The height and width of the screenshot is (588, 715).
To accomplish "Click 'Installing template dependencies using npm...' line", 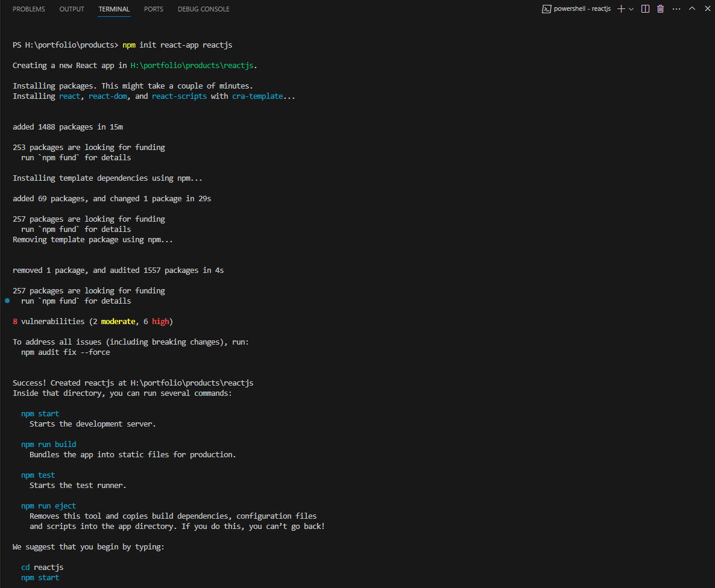I will 107,178.
